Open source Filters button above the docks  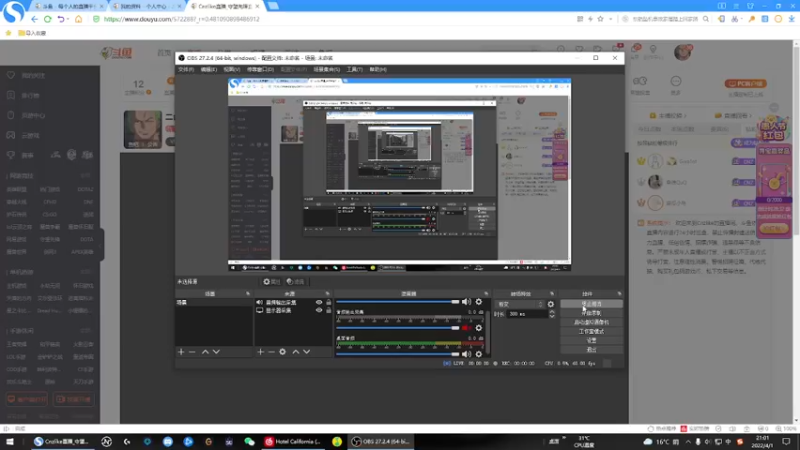coord(295,282)
